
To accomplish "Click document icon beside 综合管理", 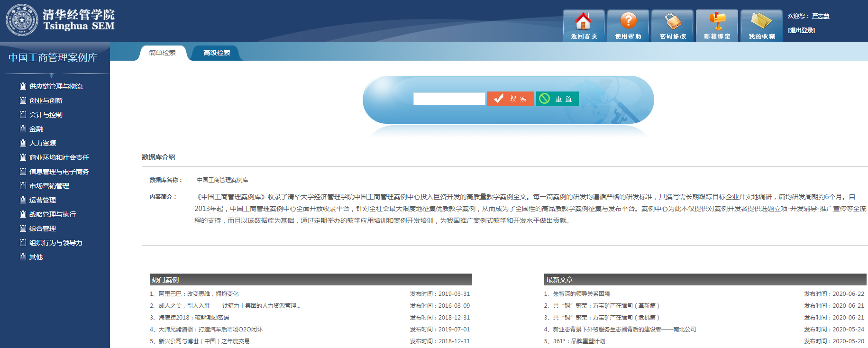I will click(23, 229).
